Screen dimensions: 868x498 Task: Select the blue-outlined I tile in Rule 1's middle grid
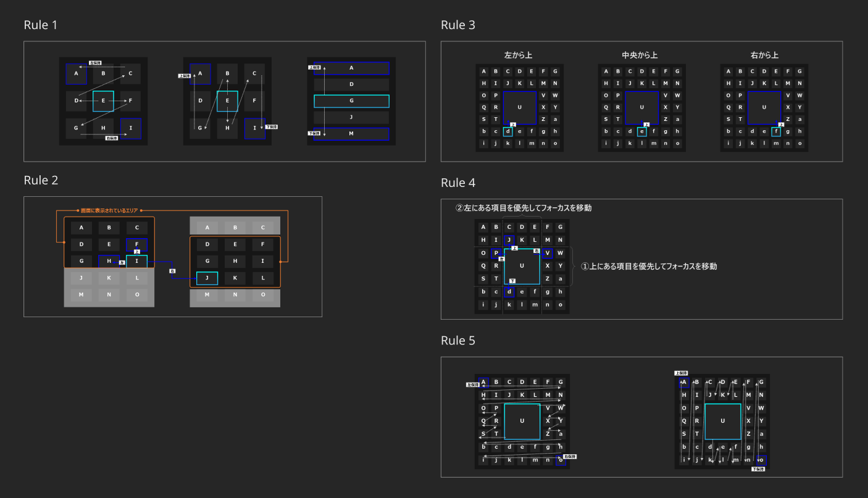254,128
